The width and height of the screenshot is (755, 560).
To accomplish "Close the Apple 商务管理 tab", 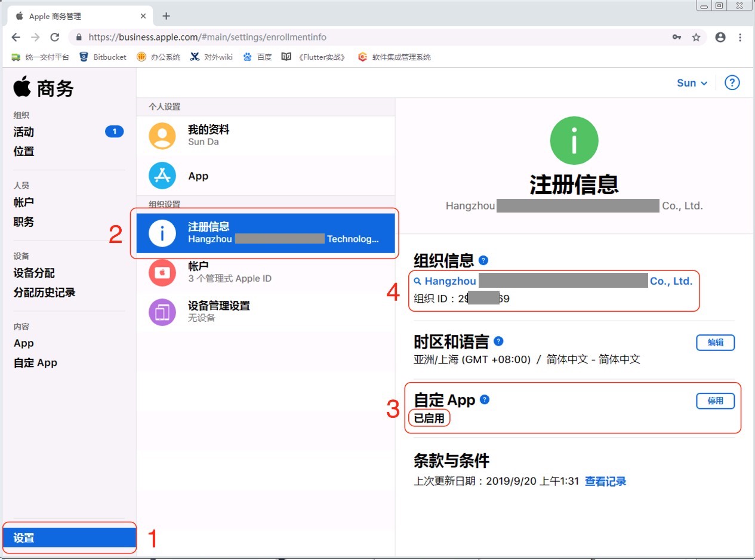I will (143, 16).
